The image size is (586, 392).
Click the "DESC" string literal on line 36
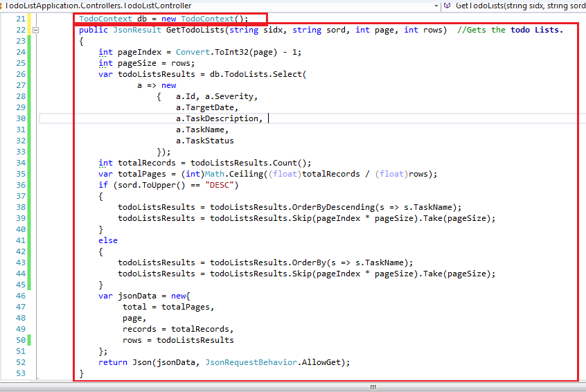[222, 185]
